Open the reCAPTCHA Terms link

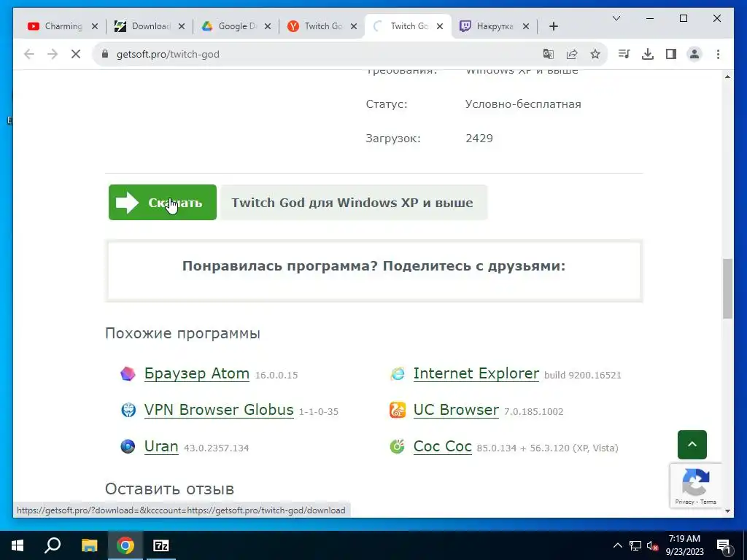[x=708, y=502]
